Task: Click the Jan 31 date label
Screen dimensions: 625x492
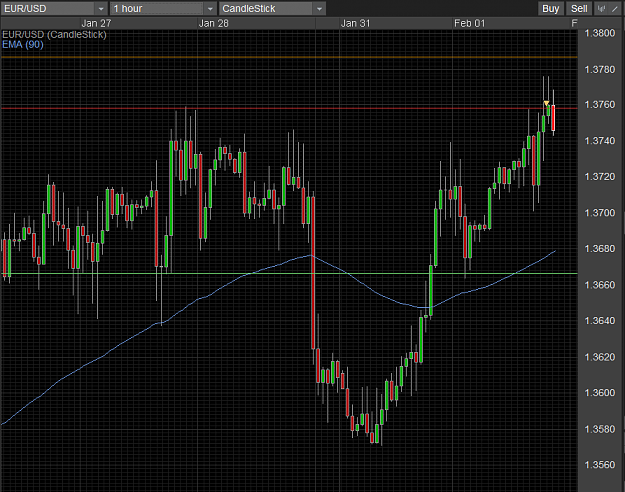Action: point(355,24)
